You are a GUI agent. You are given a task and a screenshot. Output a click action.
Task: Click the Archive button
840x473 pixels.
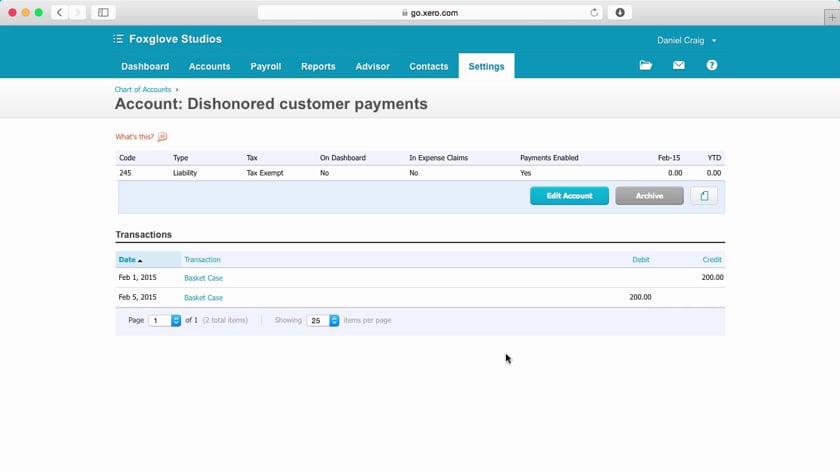click(x=649, y=196)
